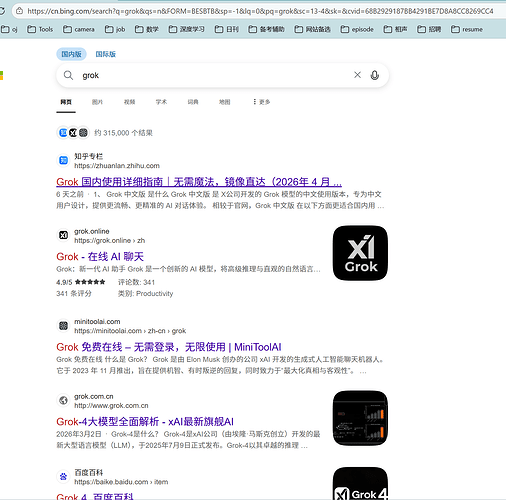Screen dimensions: 506x500
Task: Open the 招聘 bookmark folder
Action: [x=429, y=29]
